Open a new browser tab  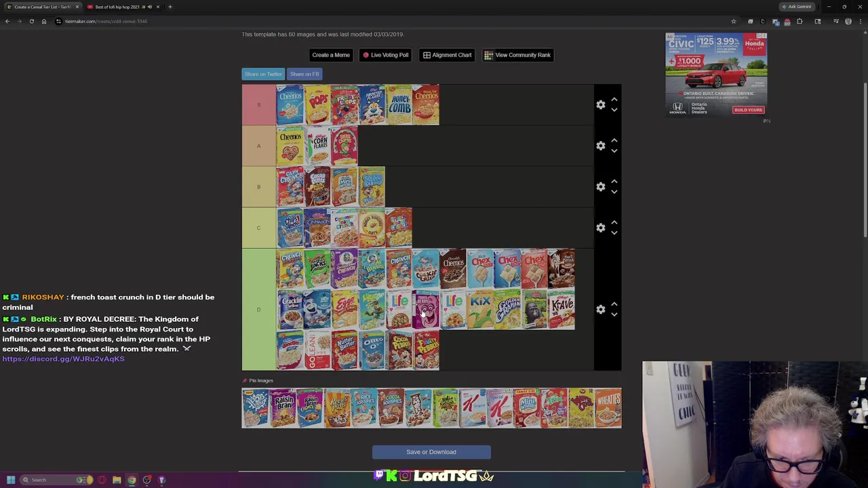click(170, 7)
